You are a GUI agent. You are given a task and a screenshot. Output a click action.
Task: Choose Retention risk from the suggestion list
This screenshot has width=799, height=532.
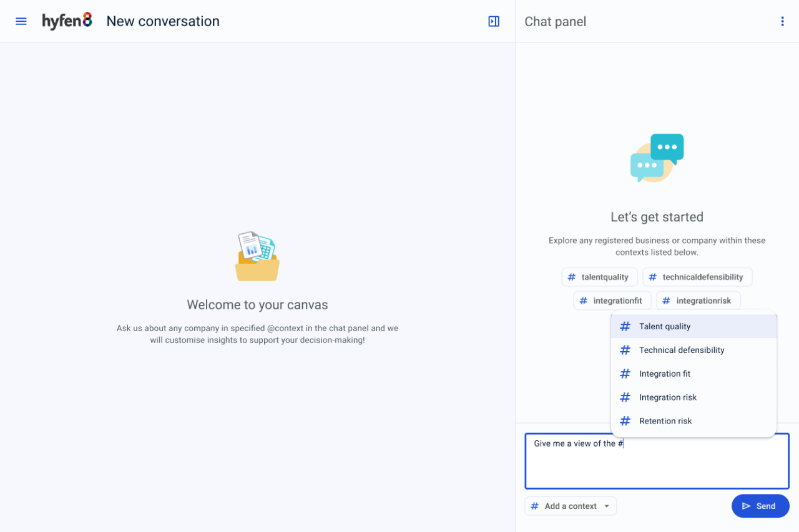click(694, 421)
